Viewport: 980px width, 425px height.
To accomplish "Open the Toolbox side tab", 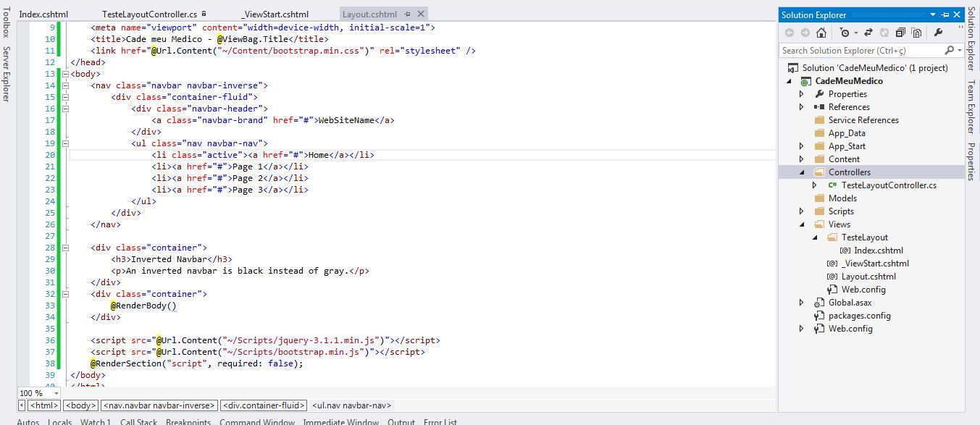I will tap(7, 22).
